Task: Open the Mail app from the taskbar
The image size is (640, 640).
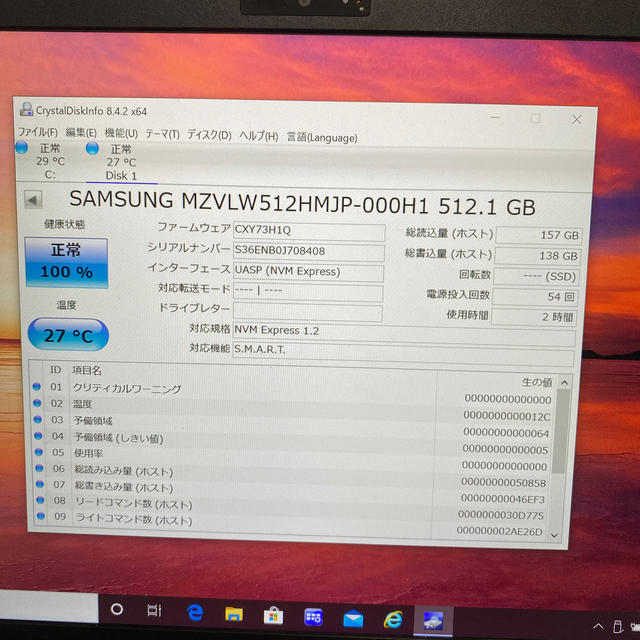Action: pos(353,619)
